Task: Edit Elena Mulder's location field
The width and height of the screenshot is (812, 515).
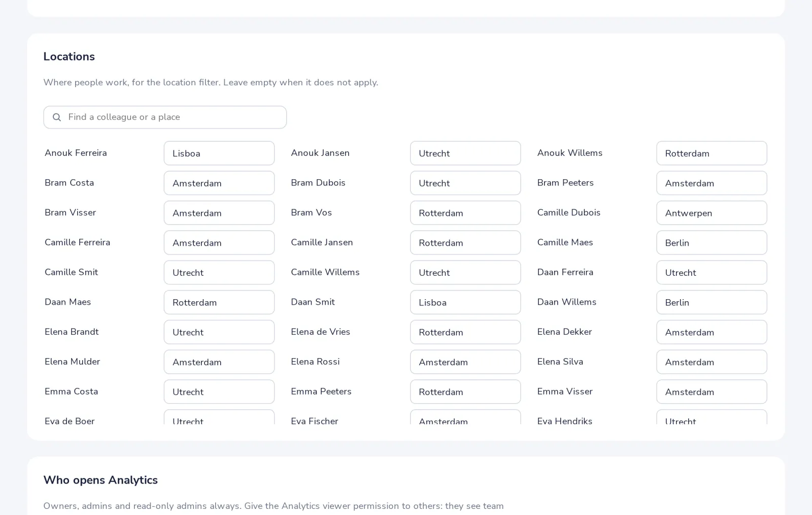Action: coord(219,362)
